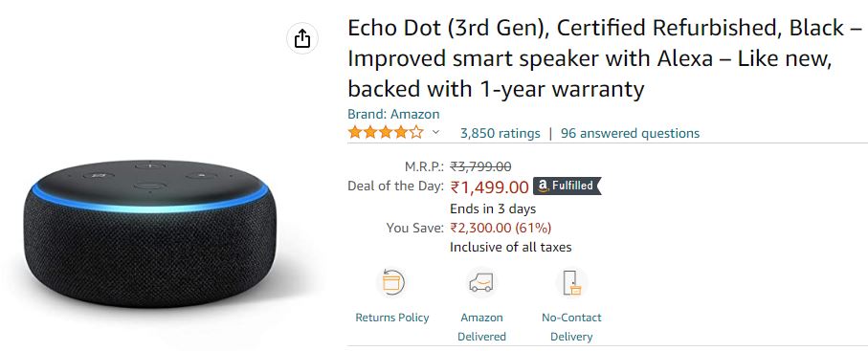This screenshot has height=351, width=868.
Task: Open the 96 answered questions link
Action: click(x=630, y=134)
